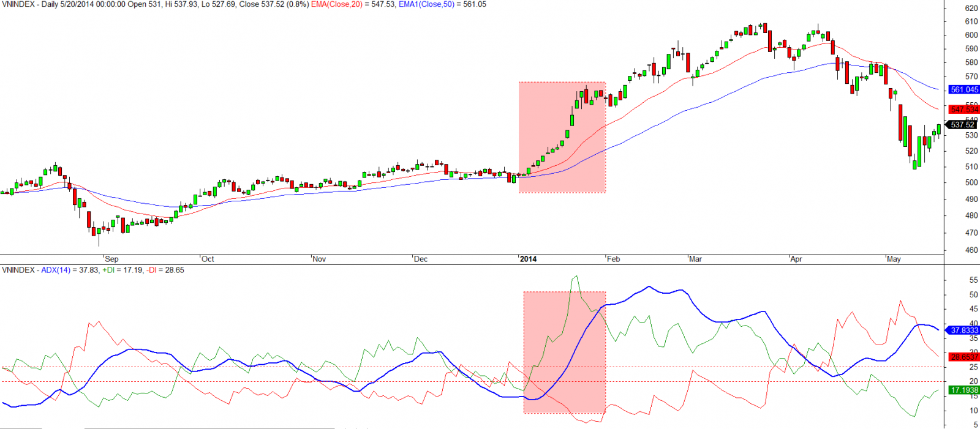
Task: Click the Sep label on the time axis
Action: pos(111,259)
